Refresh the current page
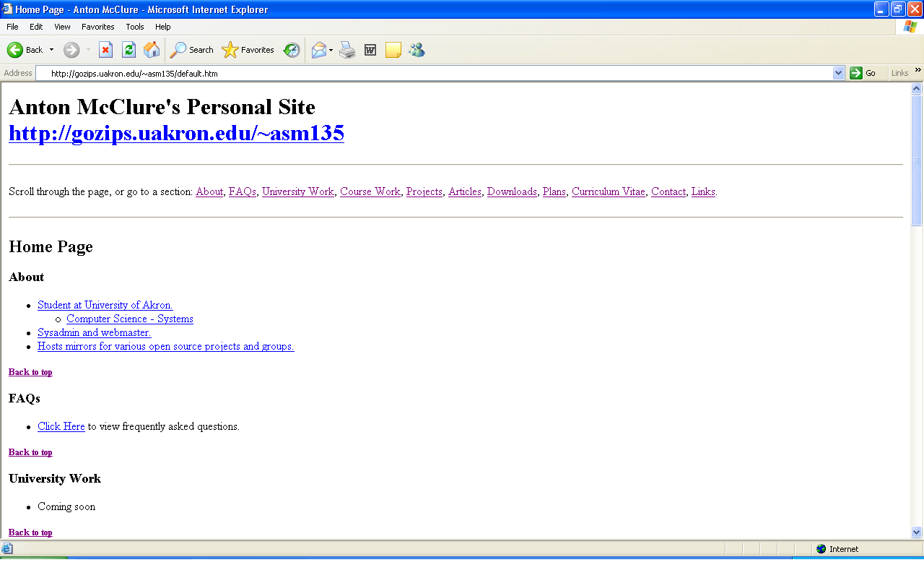 pos(128,50)
